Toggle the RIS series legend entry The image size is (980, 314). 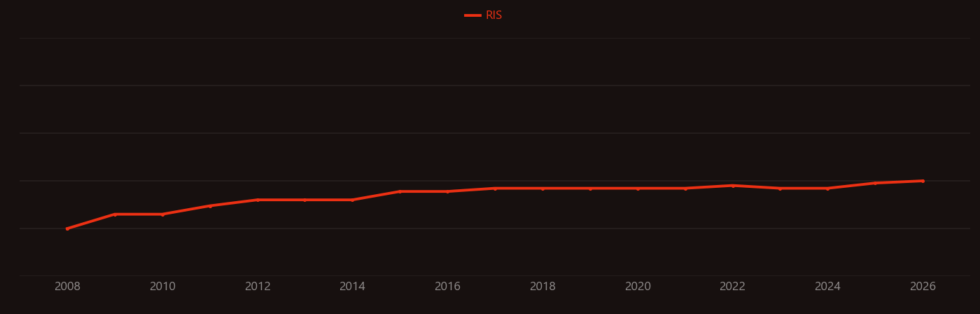coord(483,15)
